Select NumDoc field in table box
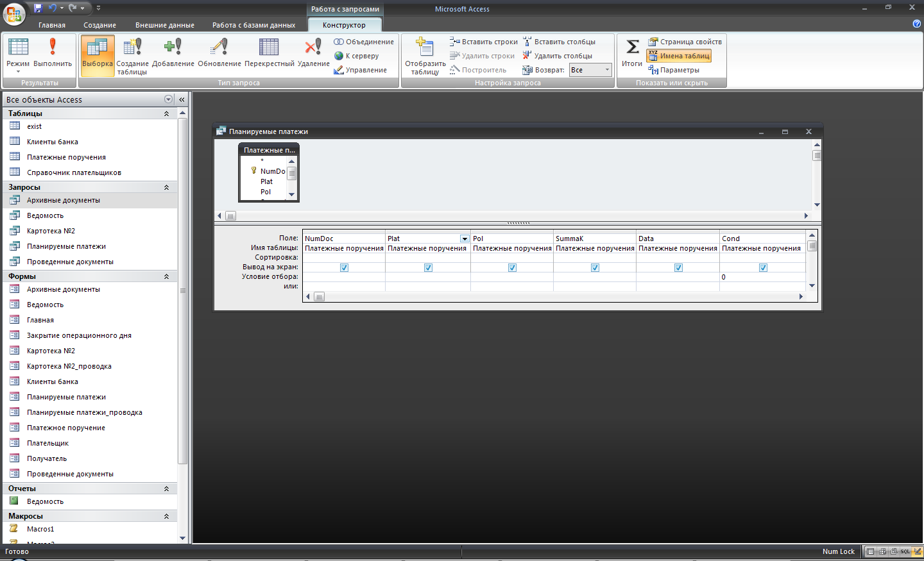The image size is (924, 561). point(273,171)
